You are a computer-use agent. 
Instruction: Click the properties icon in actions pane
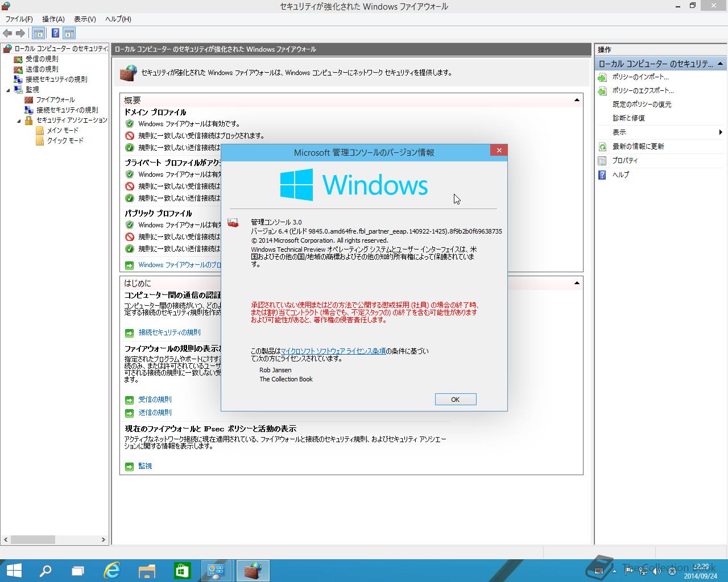(x=602, y=161)
